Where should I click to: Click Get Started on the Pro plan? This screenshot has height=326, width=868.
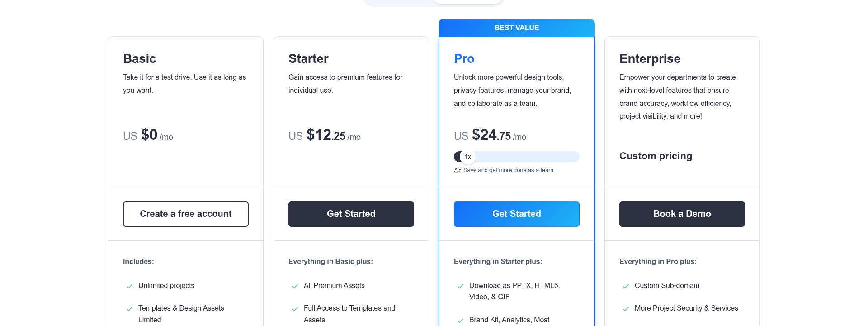pos(516,214)
